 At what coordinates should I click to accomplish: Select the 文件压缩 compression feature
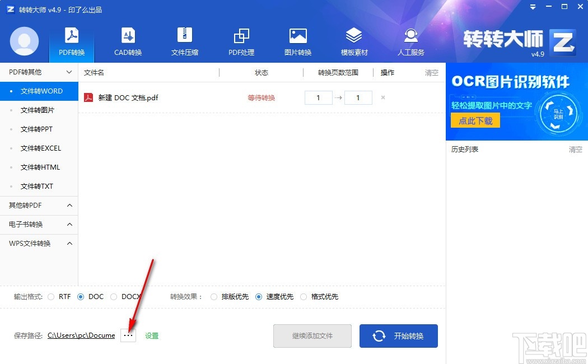tap(184, 42)
